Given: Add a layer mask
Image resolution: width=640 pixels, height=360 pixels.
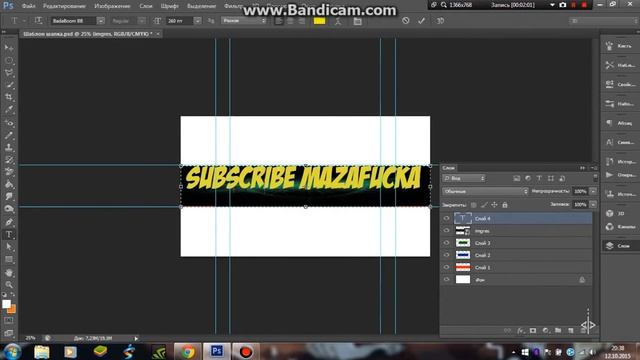Looking at the screenshot, I should coord(533,331).
